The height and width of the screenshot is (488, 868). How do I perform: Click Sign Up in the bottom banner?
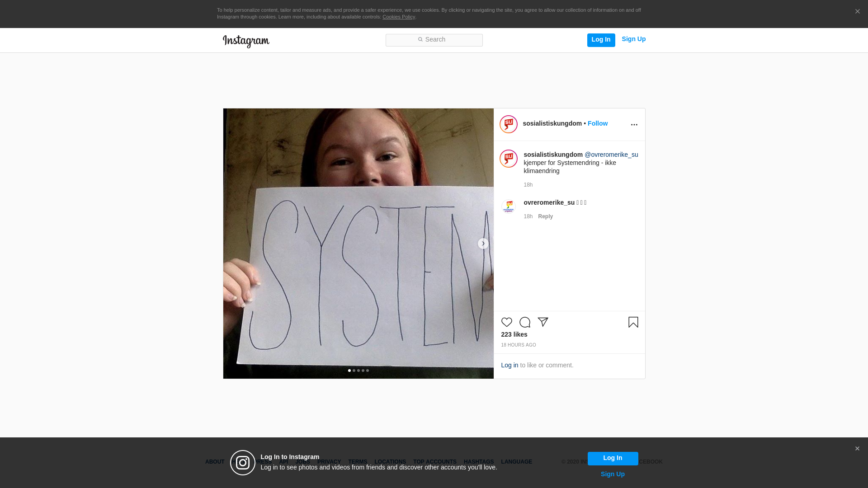click(x=613, y=474)
